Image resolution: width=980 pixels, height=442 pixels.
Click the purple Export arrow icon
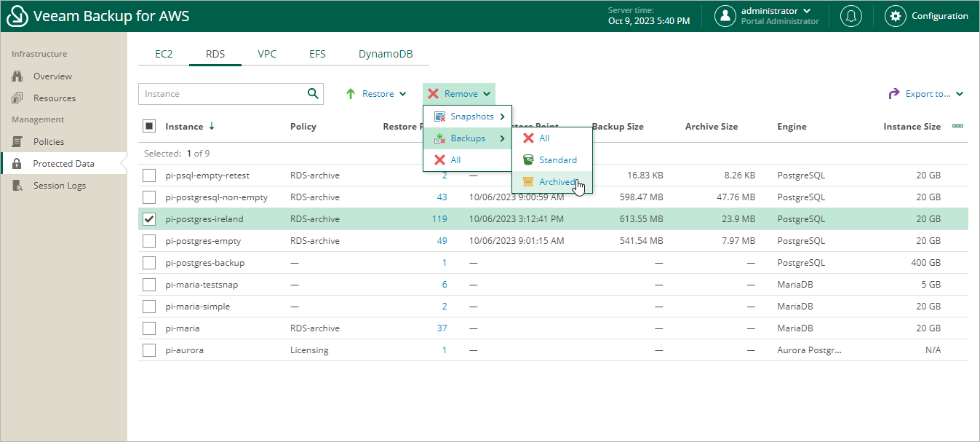(x=894, y=94)
